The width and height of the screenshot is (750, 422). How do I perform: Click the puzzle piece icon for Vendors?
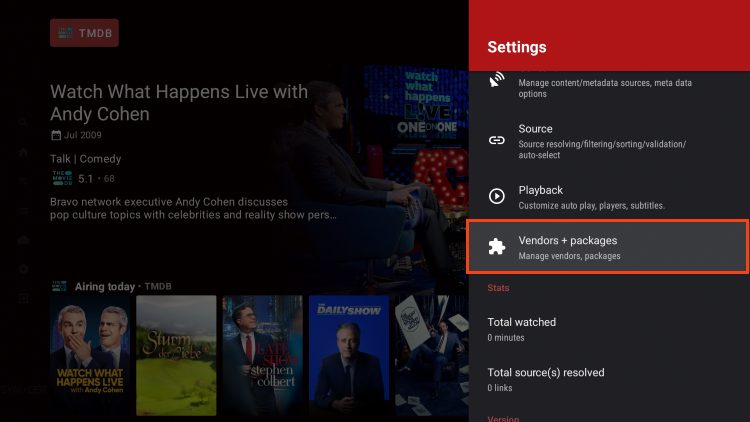(496, 247)
